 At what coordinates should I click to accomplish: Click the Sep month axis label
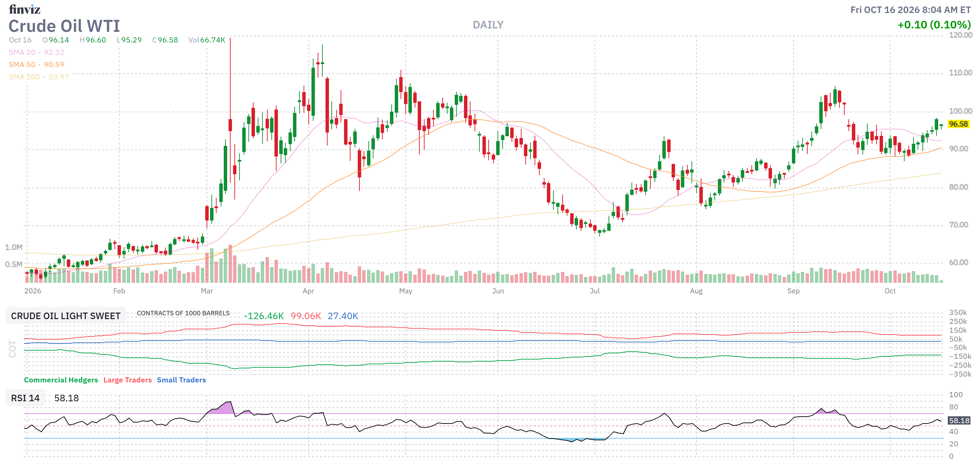pyautogui.click(x=793, y=291)
